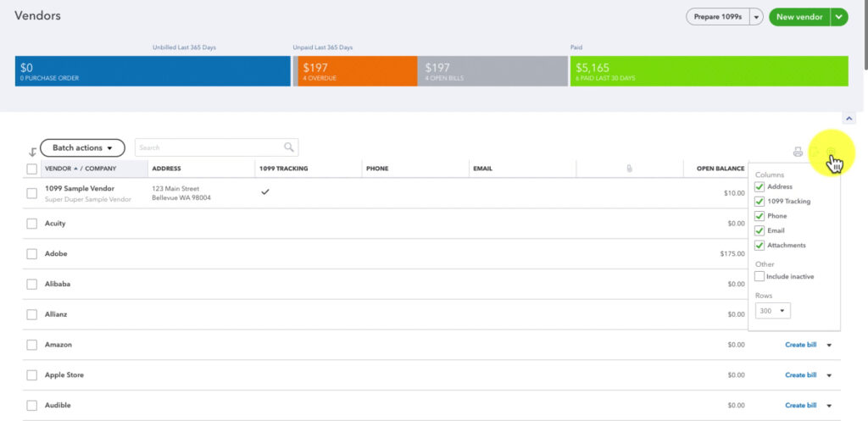868x421 pixels.
Task: Toggle the Attachments column checkbox
Action: (759, 245)
